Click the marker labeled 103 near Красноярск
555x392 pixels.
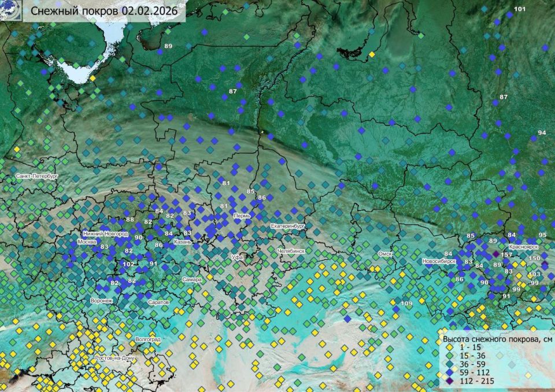[x=534, y=274]
